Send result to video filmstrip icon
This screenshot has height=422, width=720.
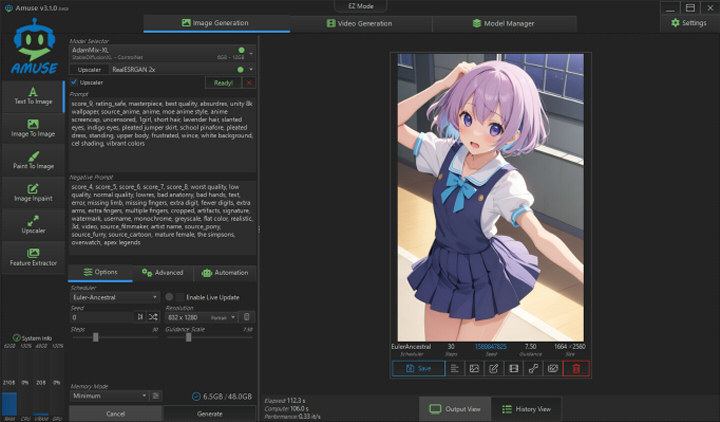(x=514, y=368)
